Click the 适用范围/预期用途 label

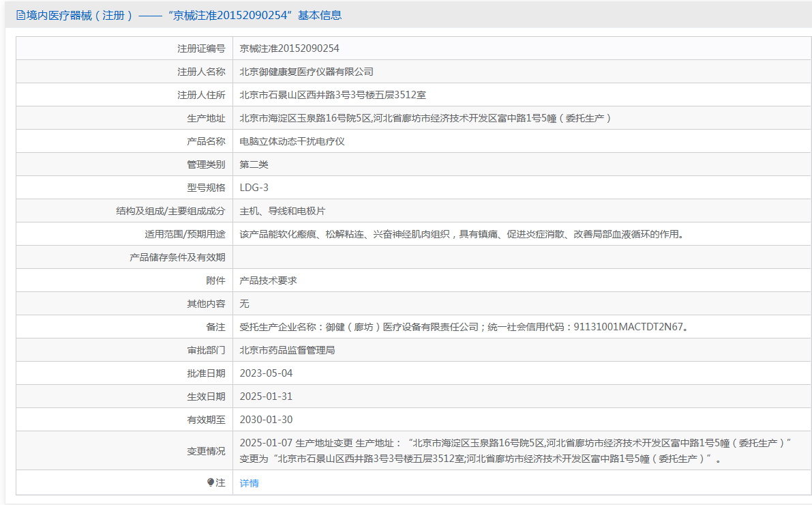(x=185, y=234)
